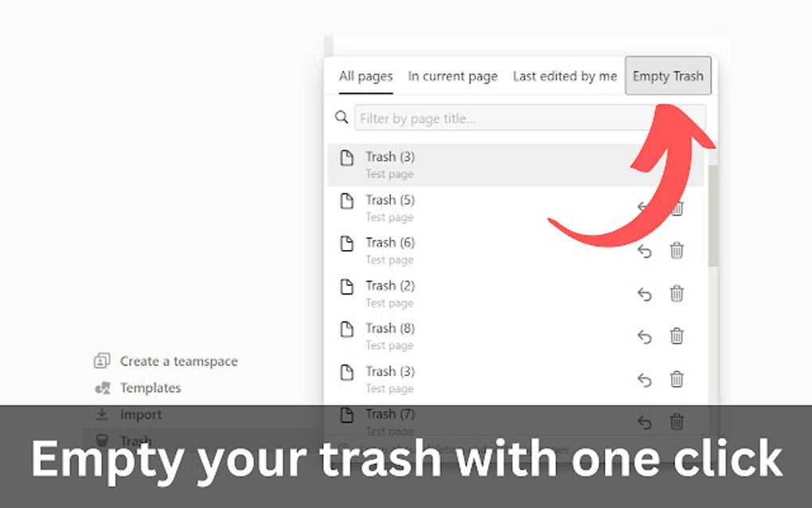Permanently delete the Trash (8) page
Image resolution: width=812 pixels, height=508 pixels.
pyautogui.click(x=677, y=335)
